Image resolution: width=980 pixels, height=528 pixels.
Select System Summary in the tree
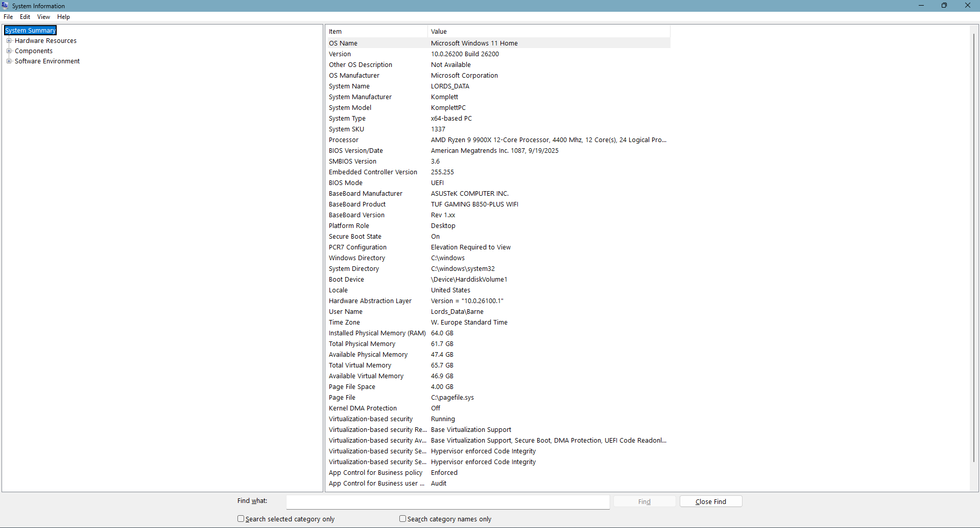click(x=30, y=31)
